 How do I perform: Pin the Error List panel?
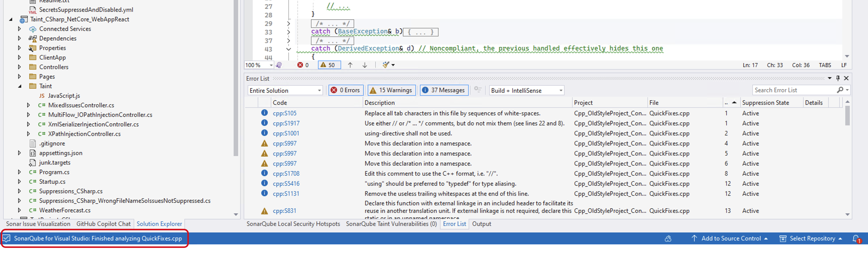pyautogui.click(x=838, y=78)
